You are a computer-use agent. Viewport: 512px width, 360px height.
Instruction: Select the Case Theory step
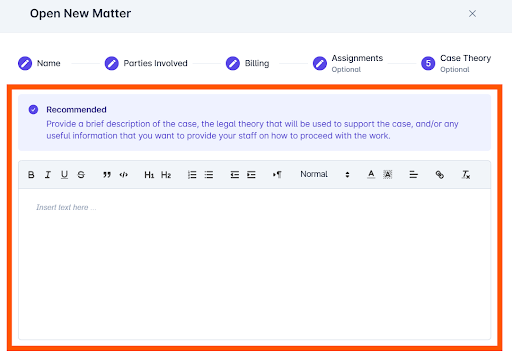click(x=456, y=63)
